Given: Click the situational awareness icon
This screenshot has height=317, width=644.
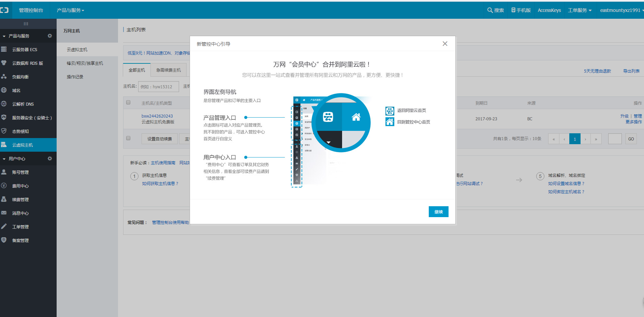Looking at the screenshot, I should tap(4, 131).
